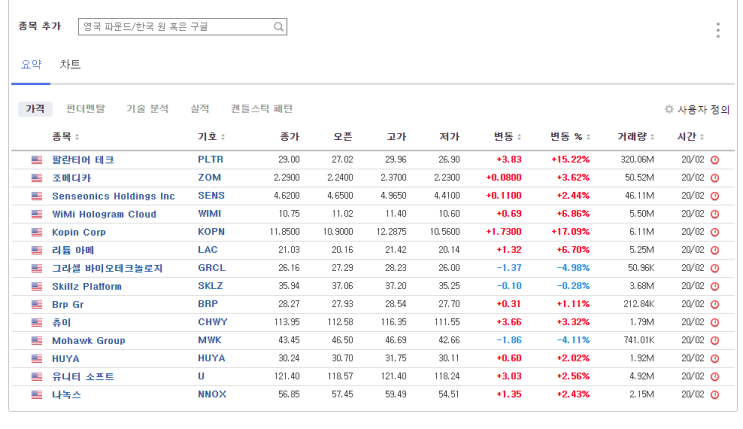Click the -4.98% change value
Viewport: 743px width, 429px height.
pos(573,268)
